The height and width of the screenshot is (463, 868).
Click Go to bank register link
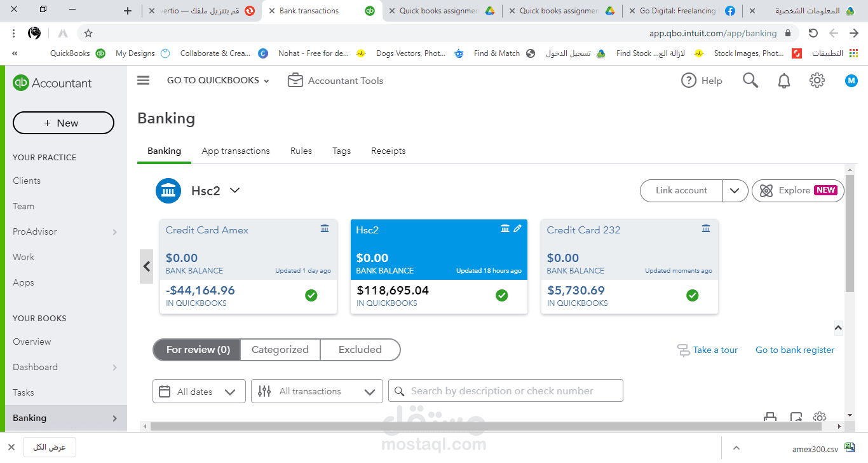[795, 350]
